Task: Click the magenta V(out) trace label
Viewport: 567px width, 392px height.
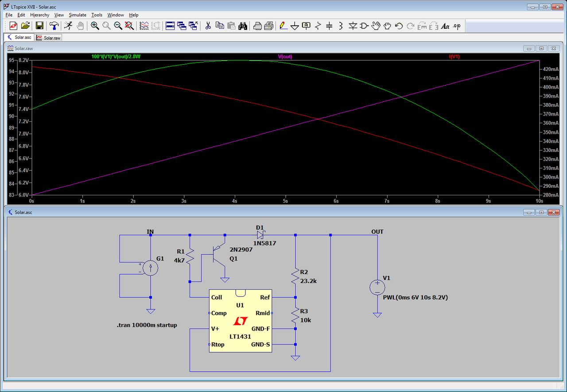Action: coord(285,57)
